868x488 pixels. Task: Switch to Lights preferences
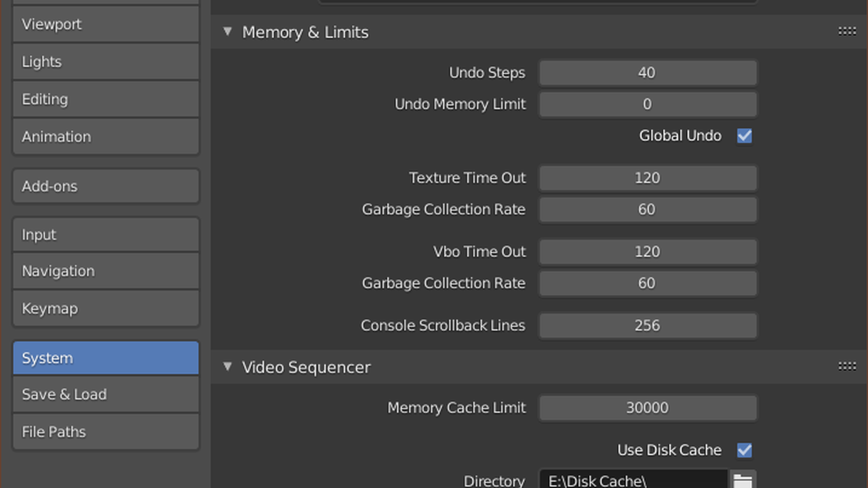[105, 62]
